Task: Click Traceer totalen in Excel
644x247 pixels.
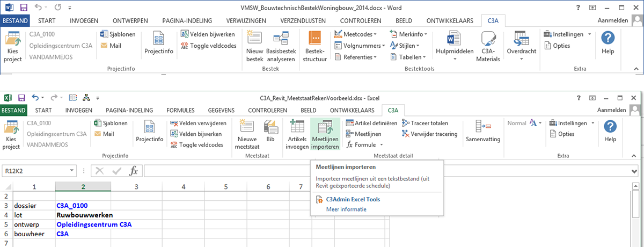Action: click(426, 123)
